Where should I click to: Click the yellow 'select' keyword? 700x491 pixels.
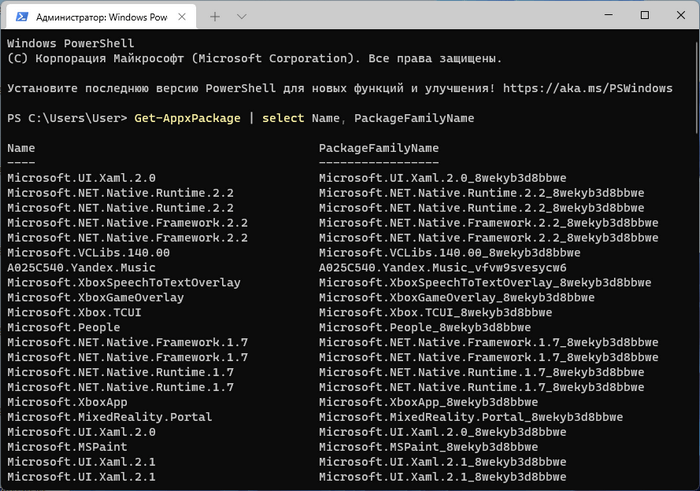283,118
